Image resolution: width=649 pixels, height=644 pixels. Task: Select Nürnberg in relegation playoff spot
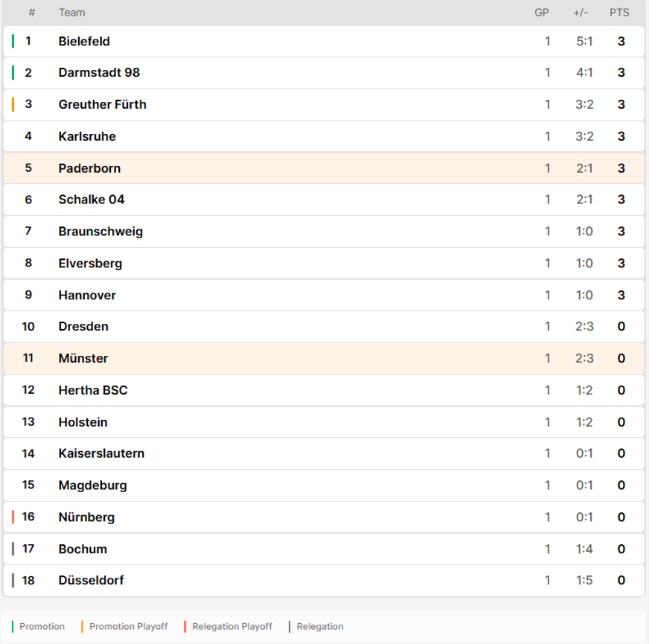click(x=324, y=517)
